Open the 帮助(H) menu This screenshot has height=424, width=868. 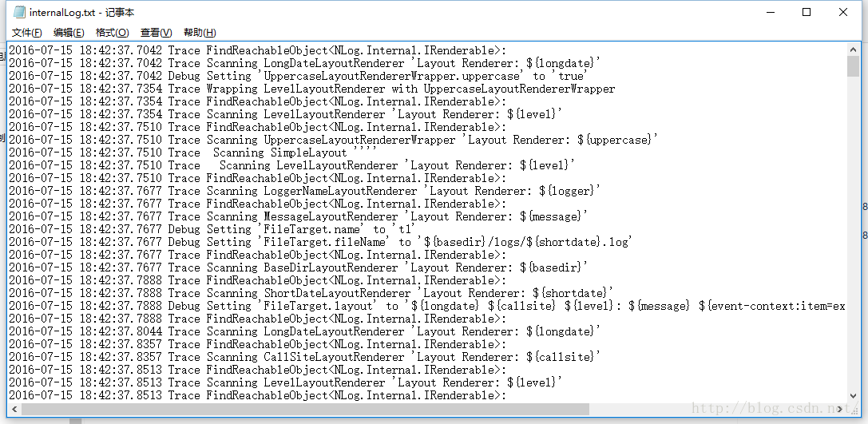[200, 33]
